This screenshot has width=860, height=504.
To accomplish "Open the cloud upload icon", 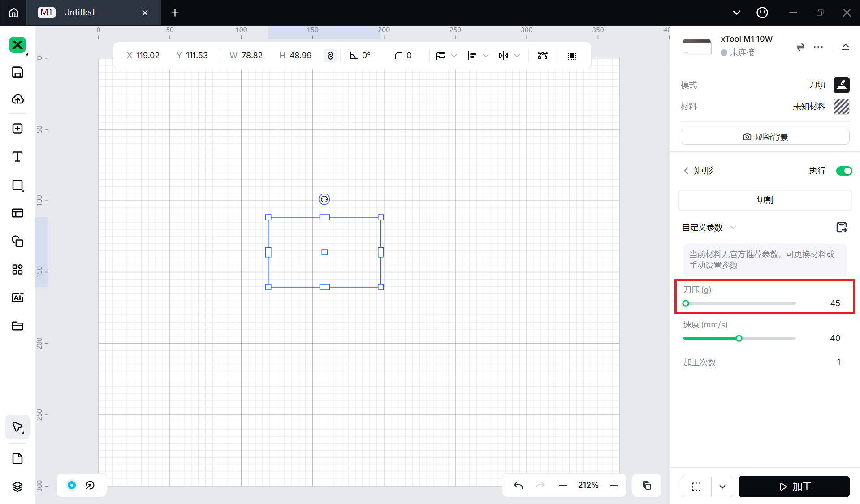I will click(17, 99).
